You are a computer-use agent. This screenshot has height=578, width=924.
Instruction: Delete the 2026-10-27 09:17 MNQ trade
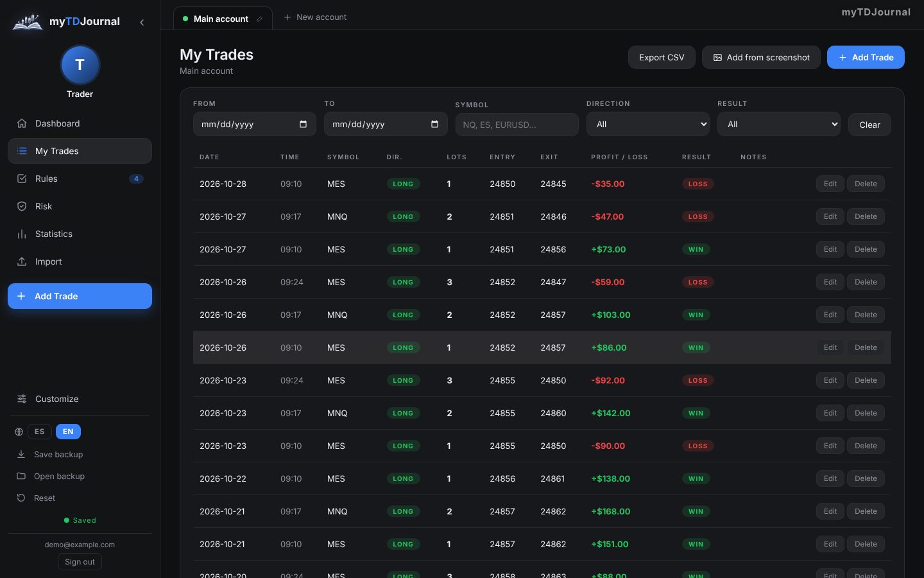tap(866, 216)
